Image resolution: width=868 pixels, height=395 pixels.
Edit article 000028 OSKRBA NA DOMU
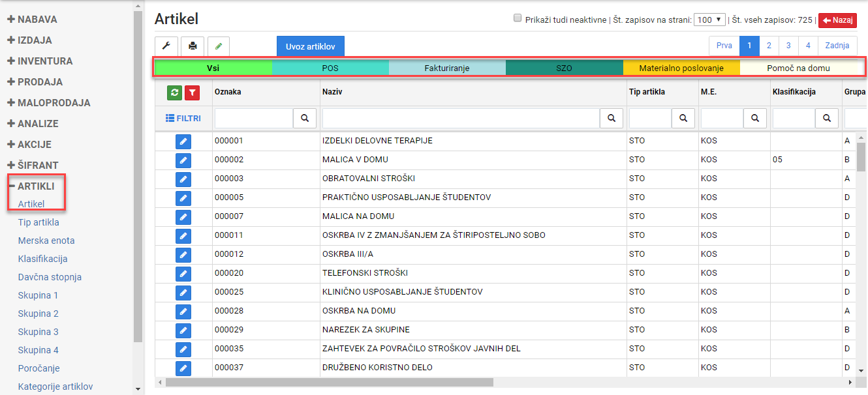pos(183,311)
